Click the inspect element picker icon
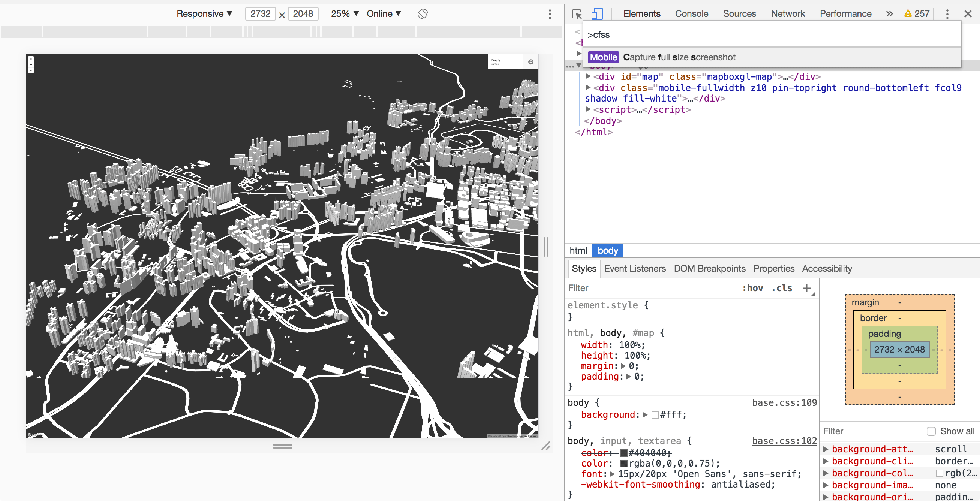 [x=575, y=14]
